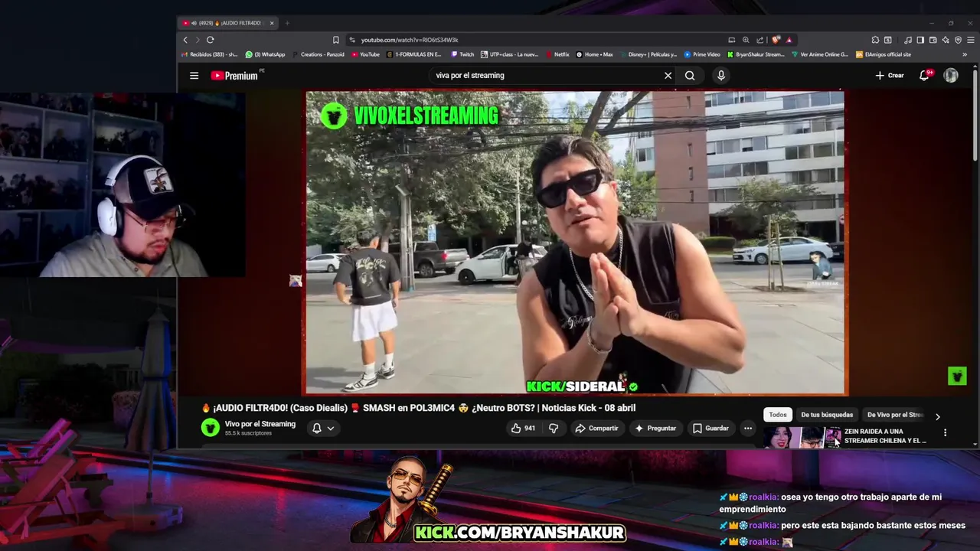Select the De Vivo por el Streaming chip
This screenshot has height=551, width=980.
(895, 415)
